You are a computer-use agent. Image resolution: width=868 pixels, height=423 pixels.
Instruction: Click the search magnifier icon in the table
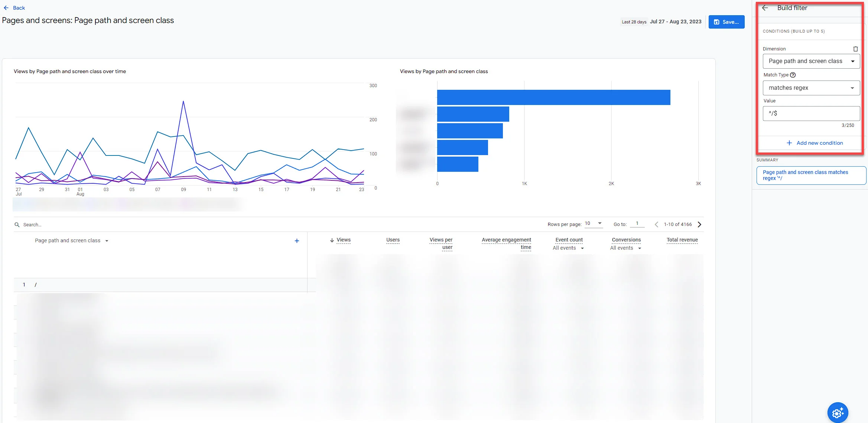(17, 225)
